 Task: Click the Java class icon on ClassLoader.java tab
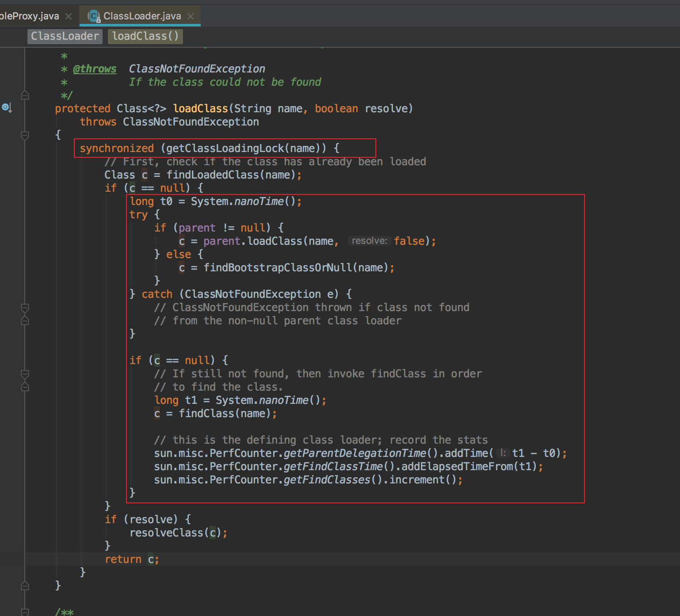coord(94,16)
